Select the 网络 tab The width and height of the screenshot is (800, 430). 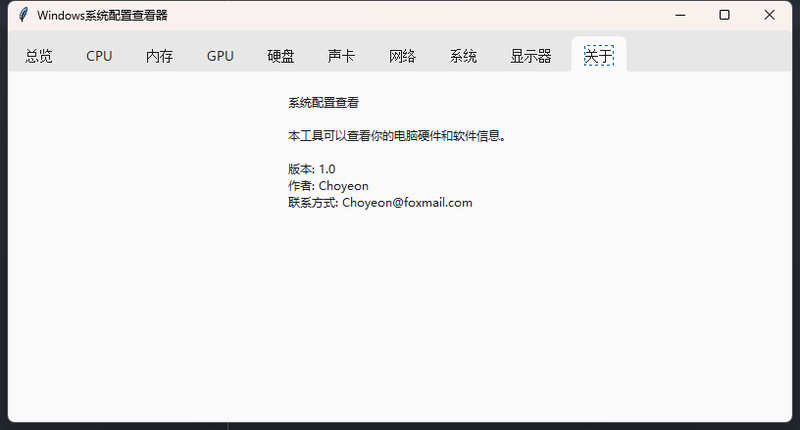pos(402,56)
